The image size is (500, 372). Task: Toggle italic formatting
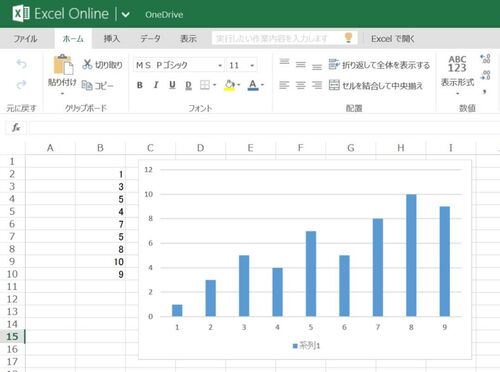click(x=156, y=85)
